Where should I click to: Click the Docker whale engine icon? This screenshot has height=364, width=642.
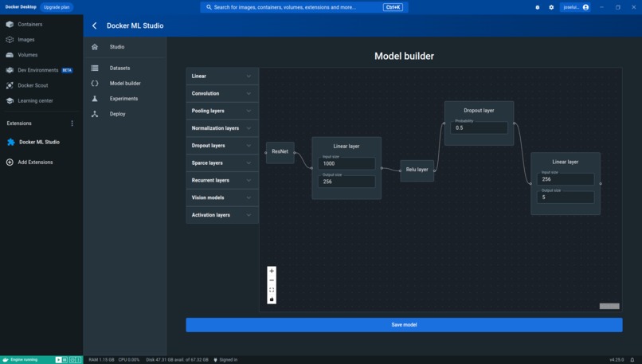click(x=6, y=360)
